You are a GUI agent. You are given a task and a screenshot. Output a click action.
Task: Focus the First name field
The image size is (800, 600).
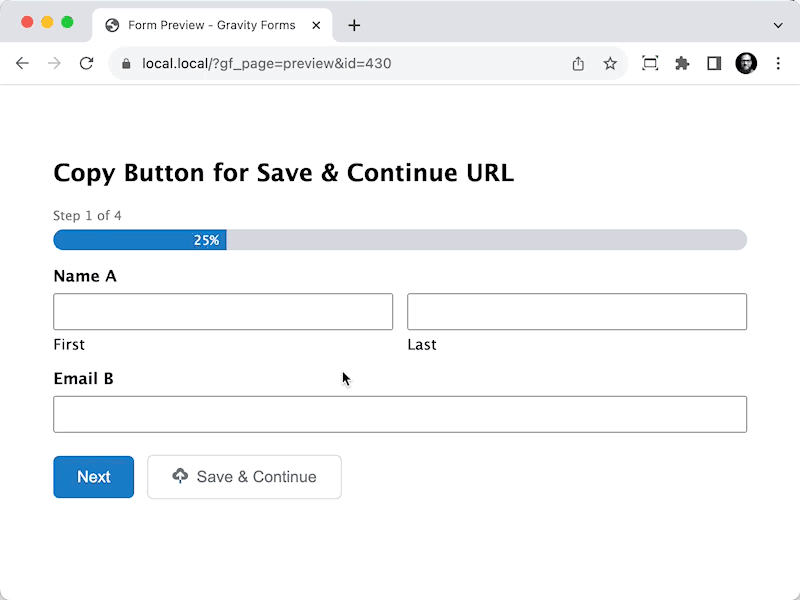click(223, 312)
